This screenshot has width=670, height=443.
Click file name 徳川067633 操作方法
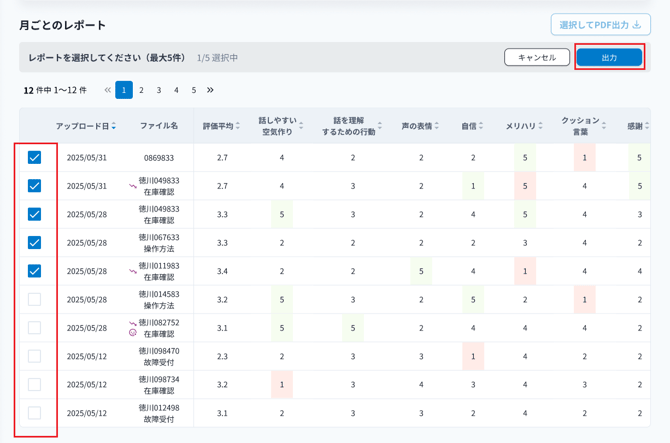coord(159,243)
